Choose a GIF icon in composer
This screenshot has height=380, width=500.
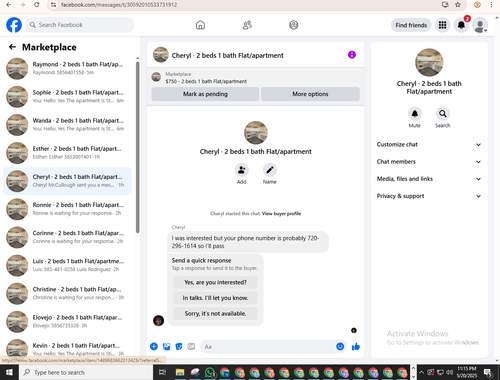[191, 347]
